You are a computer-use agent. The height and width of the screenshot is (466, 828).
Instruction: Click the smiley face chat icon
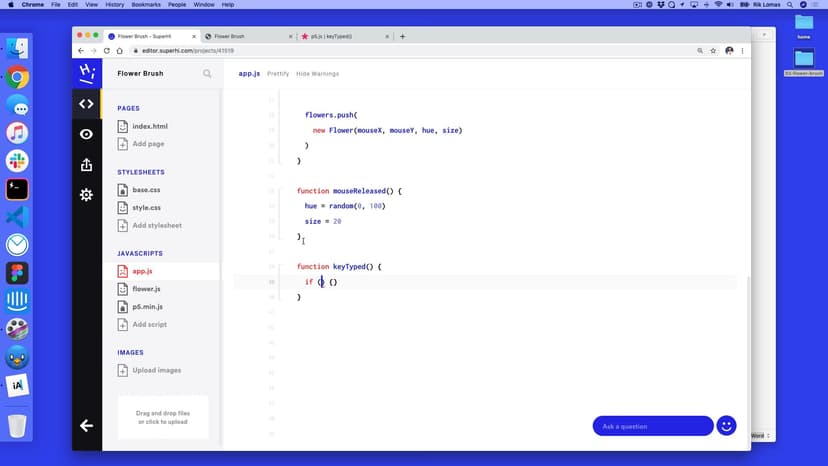[x=727, y=426]
